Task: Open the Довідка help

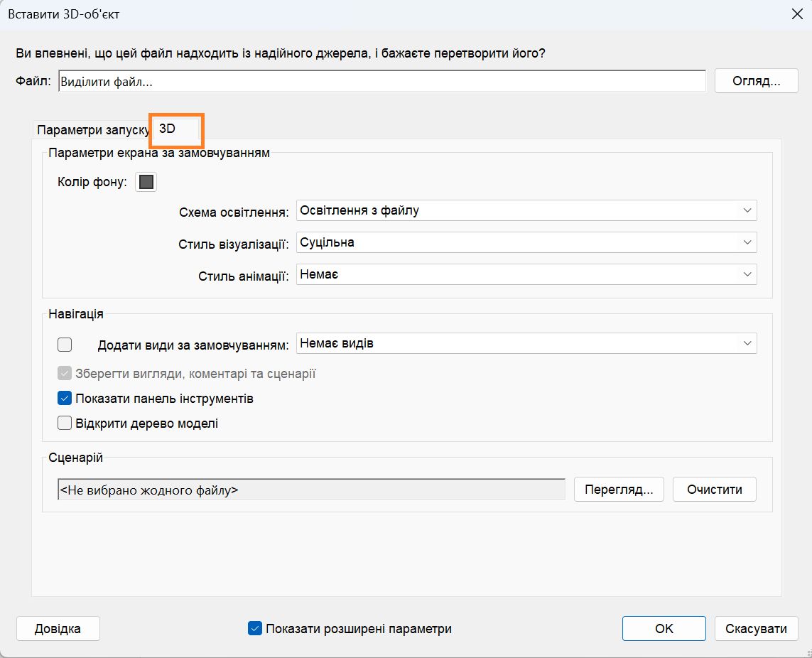Action: click(58, 628)
